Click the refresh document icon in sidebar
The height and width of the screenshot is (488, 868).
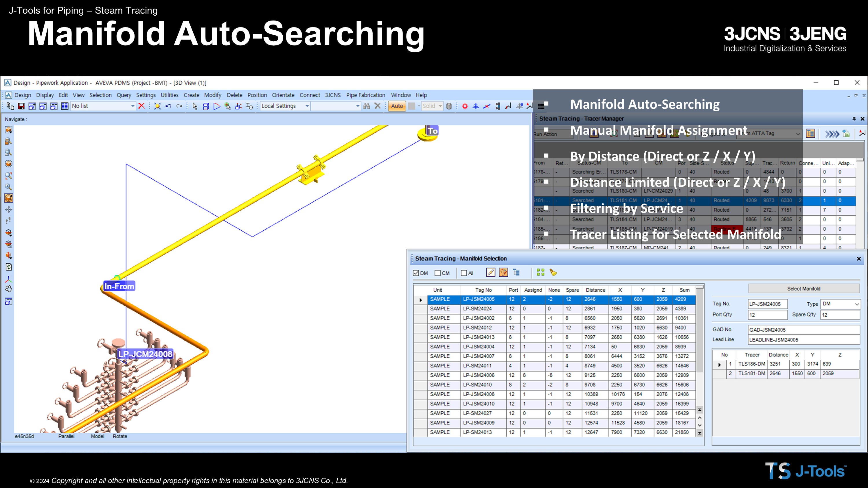(x=8, y=267)
